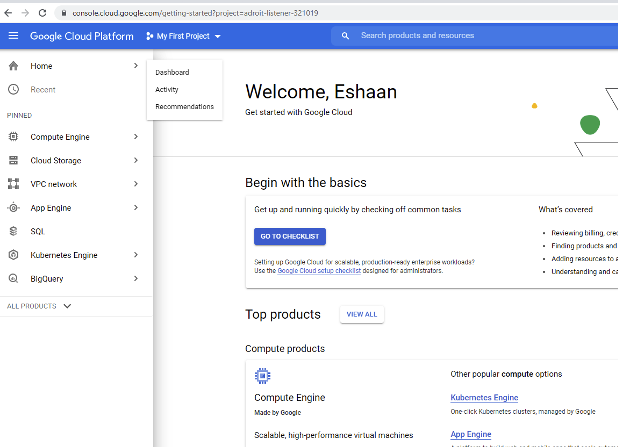
Task: Click the 'PINNED' section label
Action: click(x=19, y=115)
